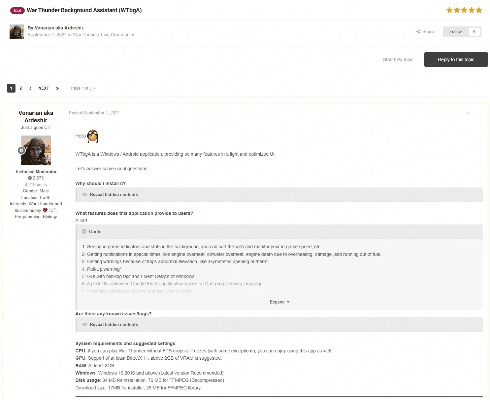Screen dimensions: 490x400
Task: Click the follower count beside Follow
Action: pyautogui.click(x=474, y=32)
